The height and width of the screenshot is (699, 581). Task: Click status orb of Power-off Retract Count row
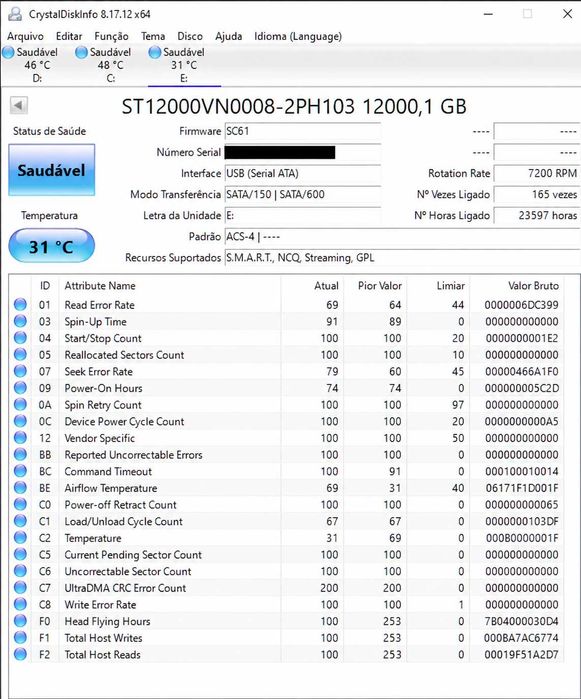(20, 504)
